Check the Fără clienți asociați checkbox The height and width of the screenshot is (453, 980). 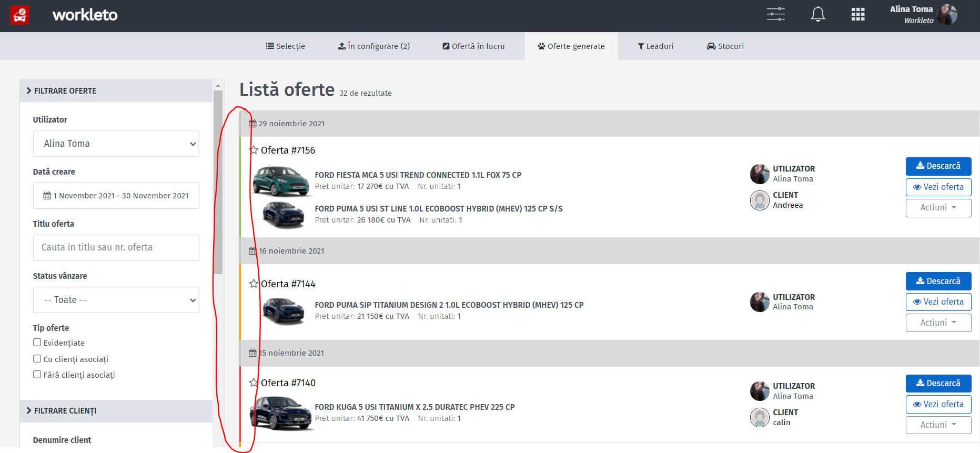(37, 375)
